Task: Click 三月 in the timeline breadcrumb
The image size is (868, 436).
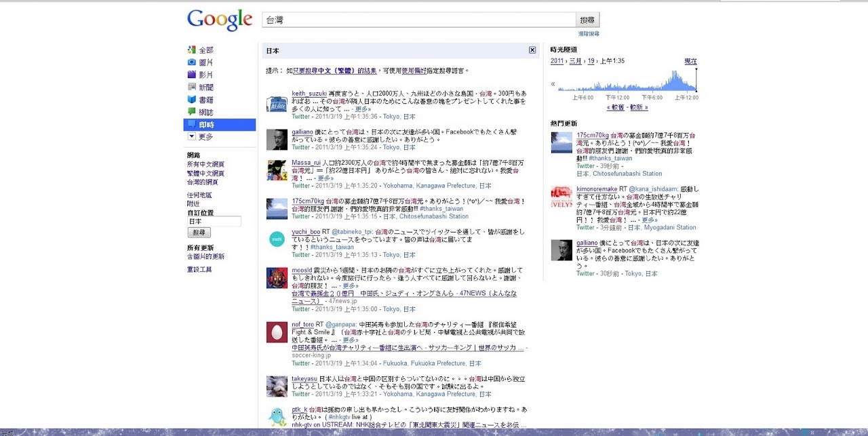Action: [575, 61]
